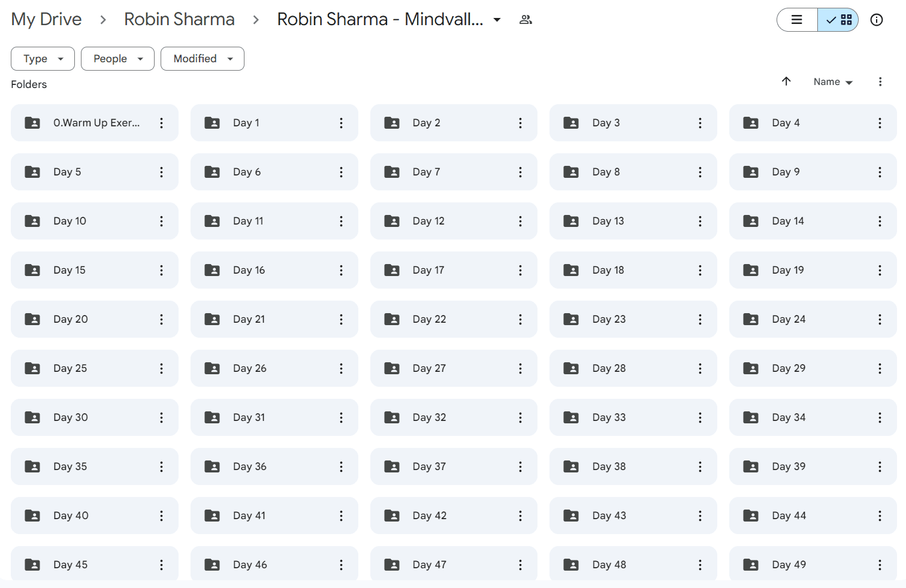
Task: Open more actions for Day 16 folder
Action: click(x=341, y=270)
